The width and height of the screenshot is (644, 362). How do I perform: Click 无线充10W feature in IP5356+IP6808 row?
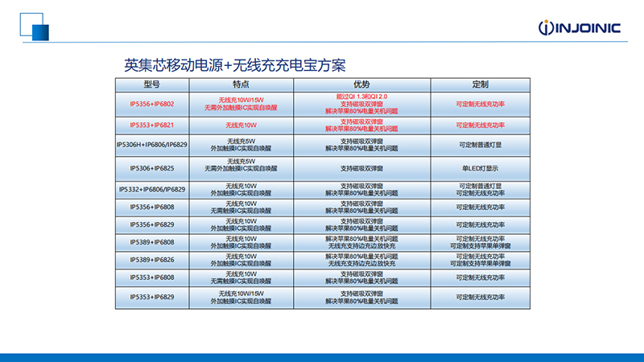pos(241,204)
